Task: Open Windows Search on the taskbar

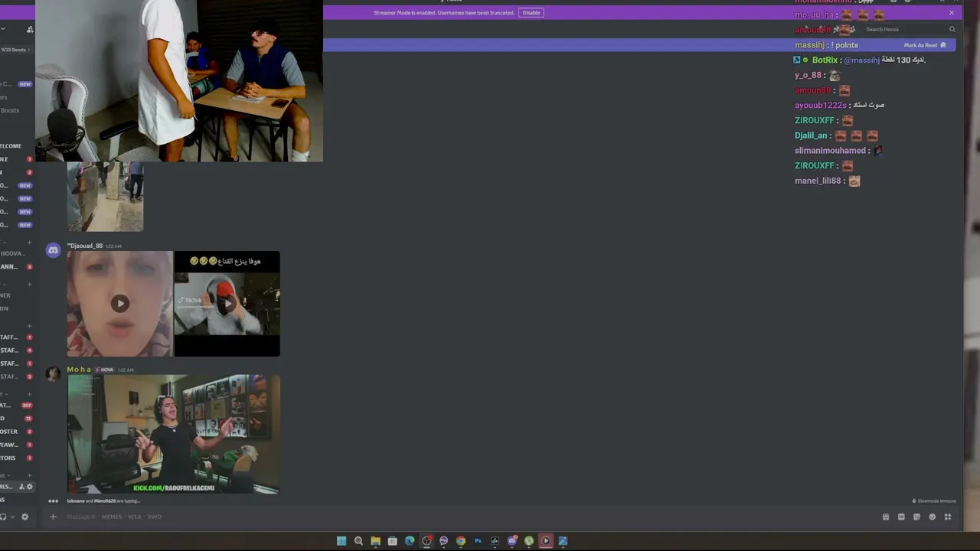Action: pyautogui.click(x=358, y=541)
